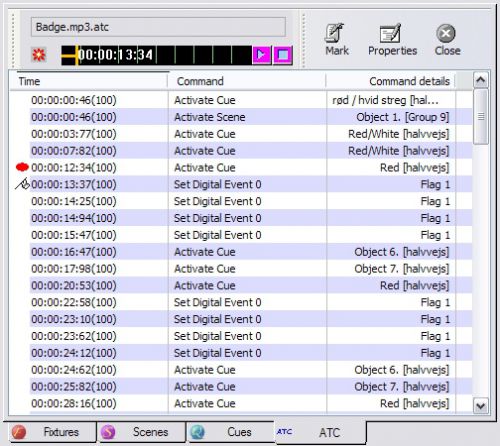Click the red breakpoint marker at 00:00:12:34
The height and width of the screenshot is (446, 500).
(22, 167)
